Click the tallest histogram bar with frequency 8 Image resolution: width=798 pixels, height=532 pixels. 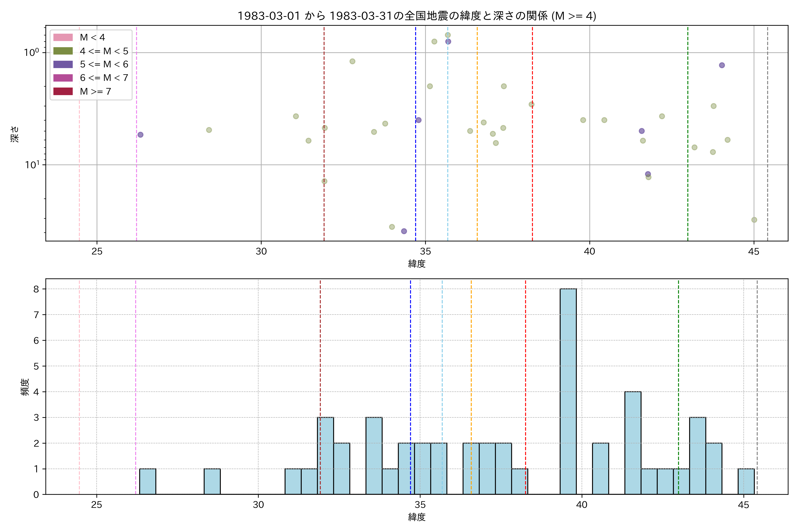coord(568,391)
